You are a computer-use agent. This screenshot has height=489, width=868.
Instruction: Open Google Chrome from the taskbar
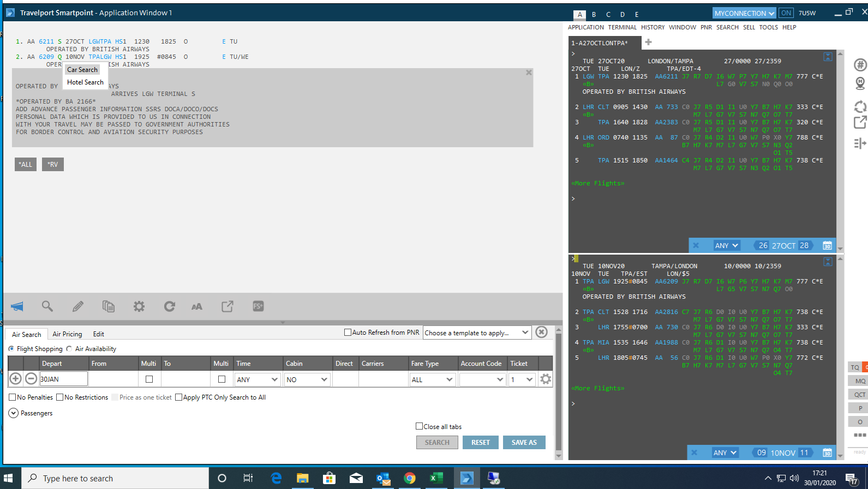(x=409, y=478)
